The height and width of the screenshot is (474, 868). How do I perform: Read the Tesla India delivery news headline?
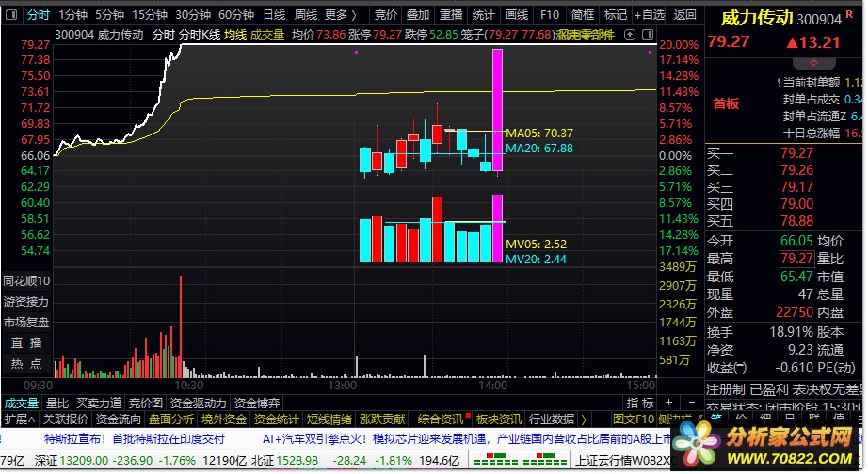pos(134,439)
